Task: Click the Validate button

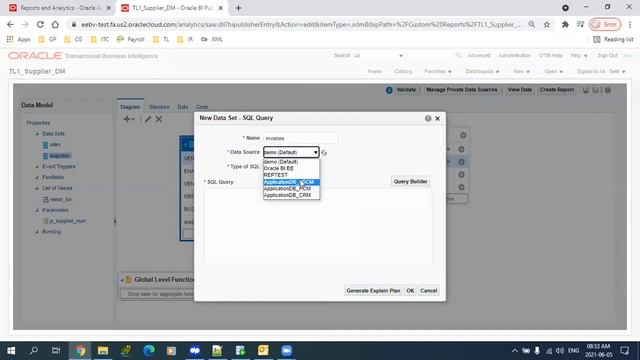Action: (406, 90)
